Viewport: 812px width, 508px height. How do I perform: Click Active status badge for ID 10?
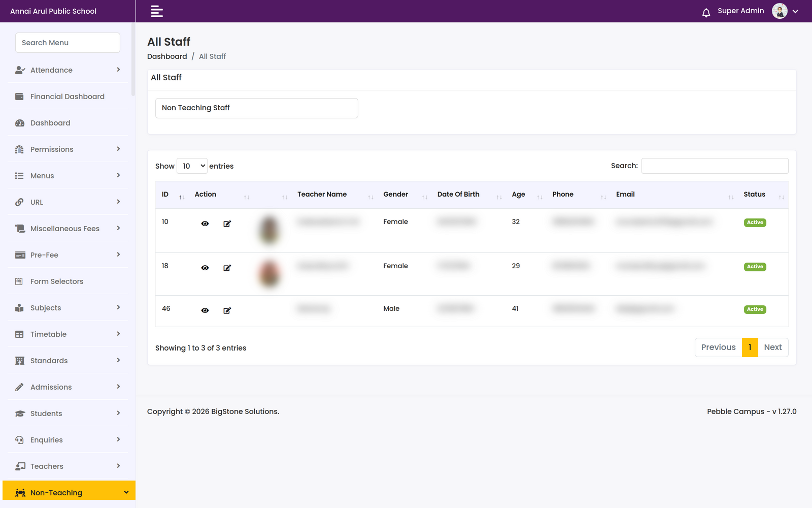755,223
